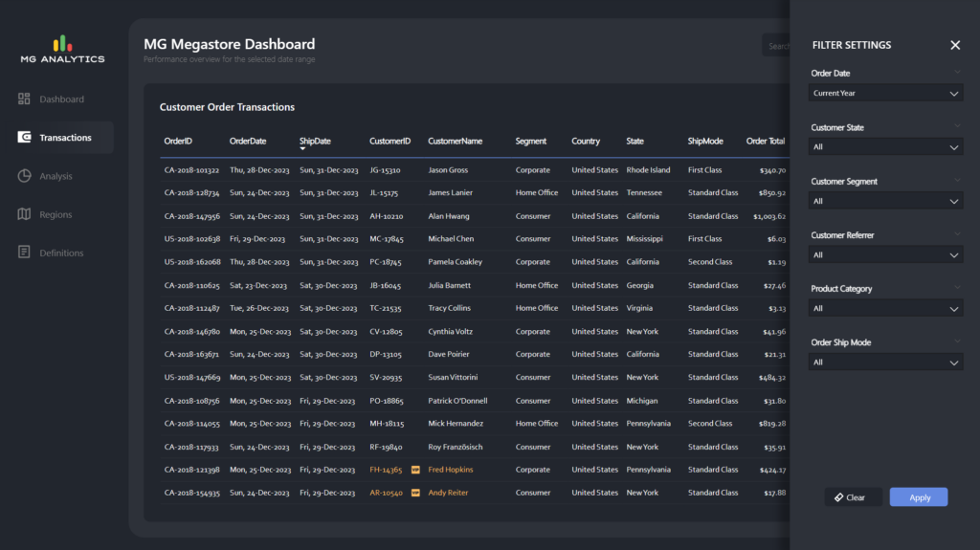Click customer name Tracy Collins
Image resolution: width=980 pixels, height=550 pixels.
pyautogui.click(x=450, y=308)
